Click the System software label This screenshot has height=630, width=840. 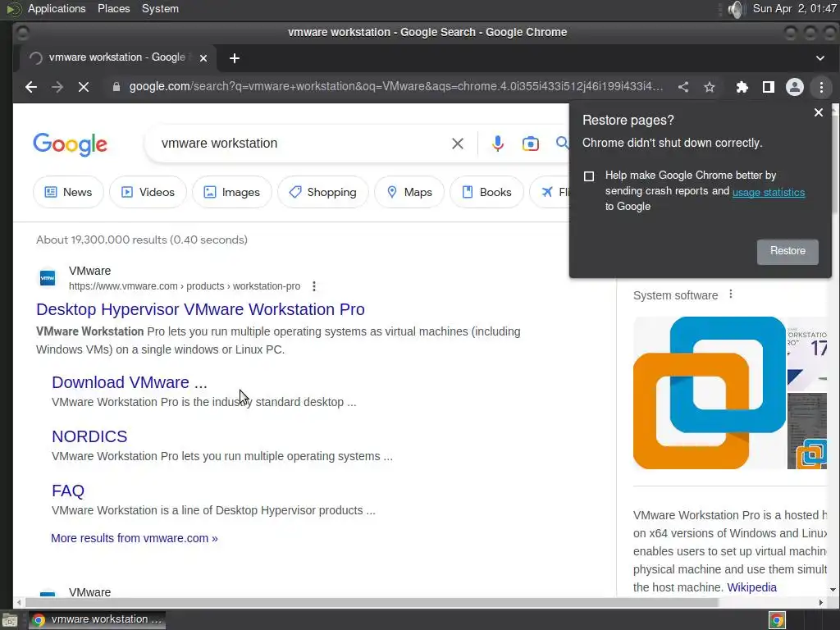point(676,295)
